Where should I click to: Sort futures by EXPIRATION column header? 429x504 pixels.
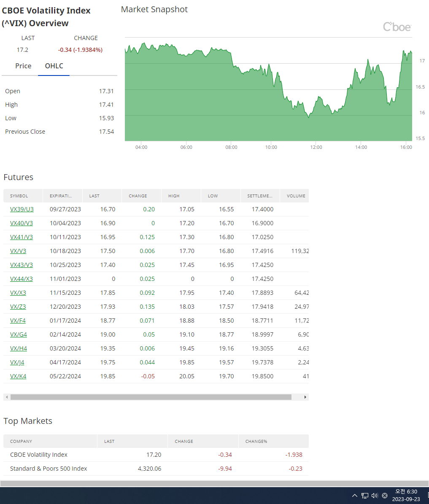pyautogui.click(x=63, y=196)
